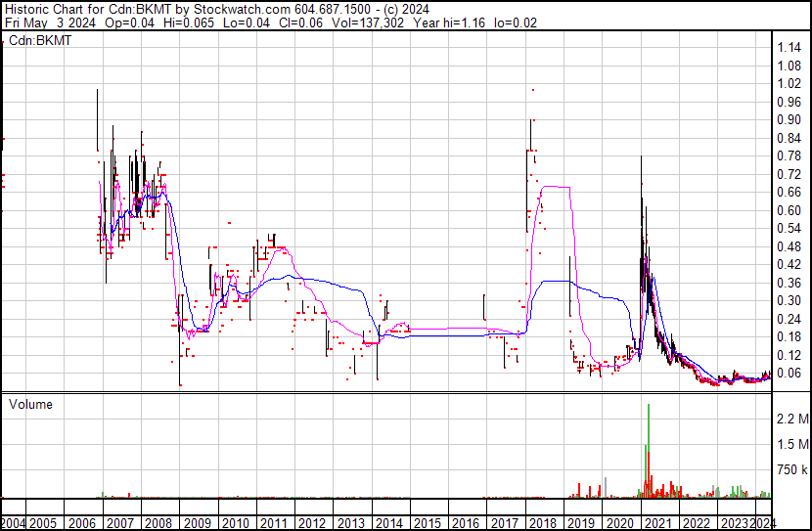Click the 0.36 price axis label

click(789, 283)
